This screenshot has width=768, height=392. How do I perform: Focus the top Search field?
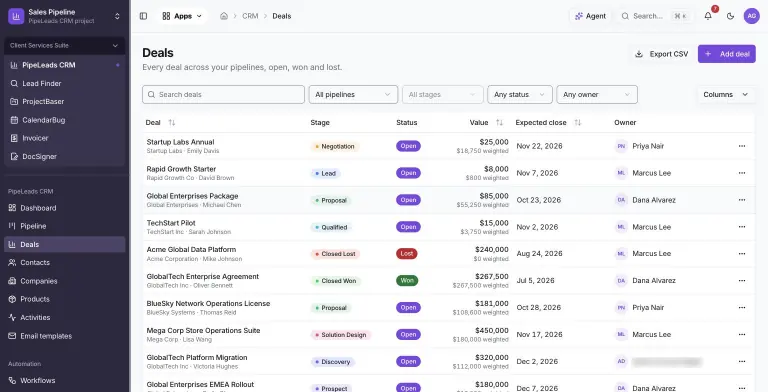[x=654, y=16]
